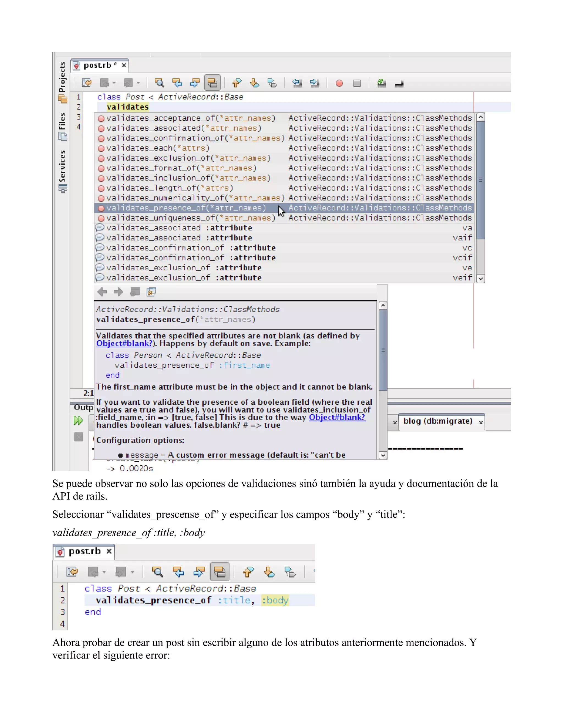
Task: Click the Stop square icon in Output panel
Action: pyautogui.click(x=79, y=437)
